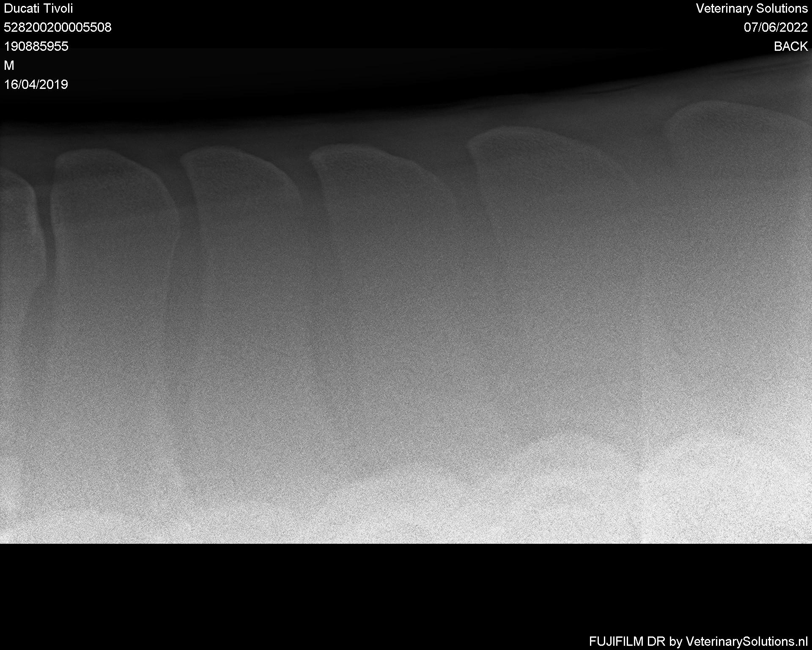Click the 'Veterinary Solutions' clinic label
The image size is (812, 650).
(752, 8)
